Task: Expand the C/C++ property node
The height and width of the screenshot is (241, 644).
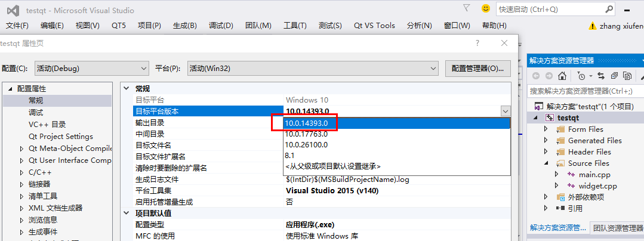Action: (x=21, y=172)
